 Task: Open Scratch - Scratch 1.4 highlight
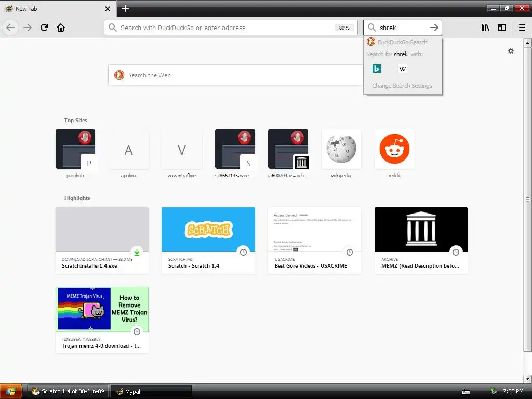[x=208, y=240]
